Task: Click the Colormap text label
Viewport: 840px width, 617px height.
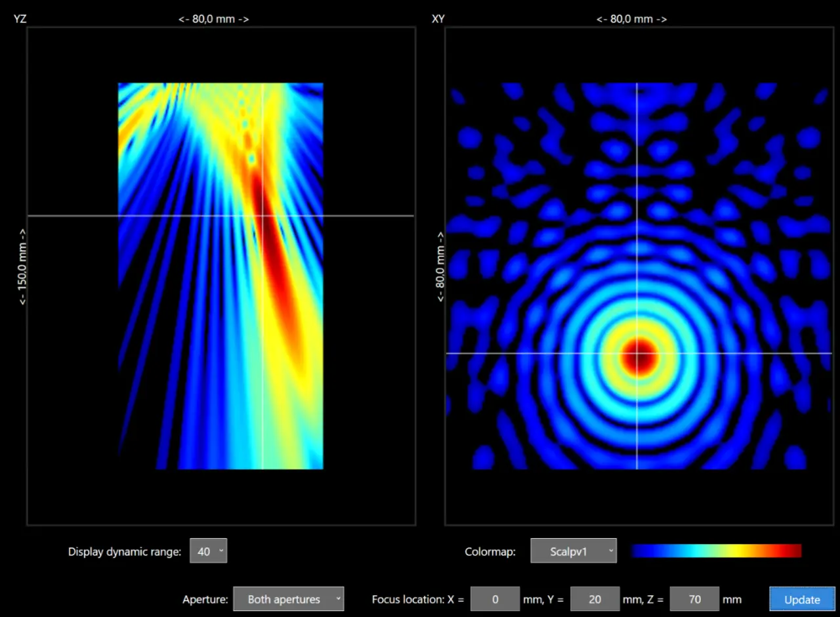Action: click(490, 551)
